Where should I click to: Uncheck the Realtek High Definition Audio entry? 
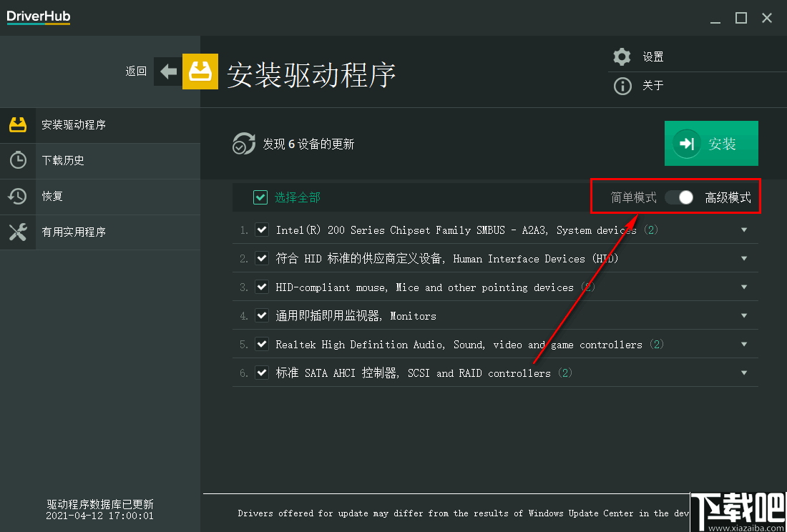point(262,344)
